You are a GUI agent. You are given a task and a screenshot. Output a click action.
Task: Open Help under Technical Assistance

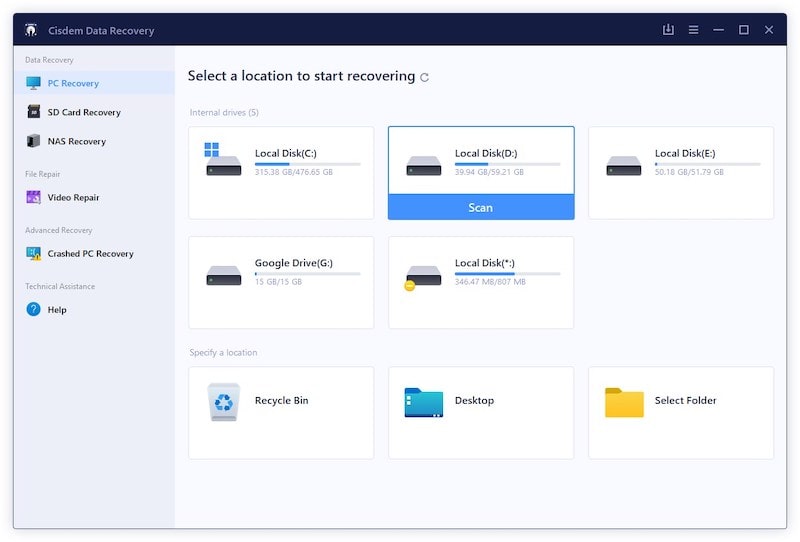(57, 310)
